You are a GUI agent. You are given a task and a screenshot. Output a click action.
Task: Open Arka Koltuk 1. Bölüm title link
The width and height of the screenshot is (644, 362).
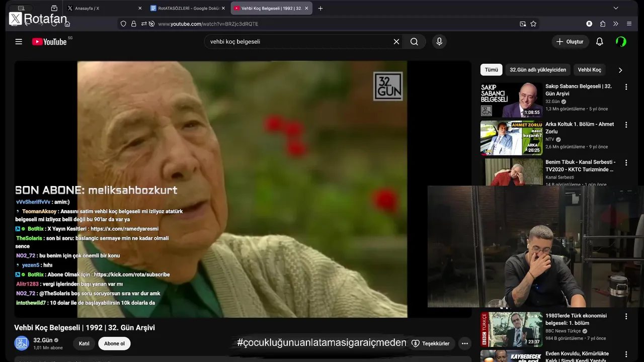point(580,128)
